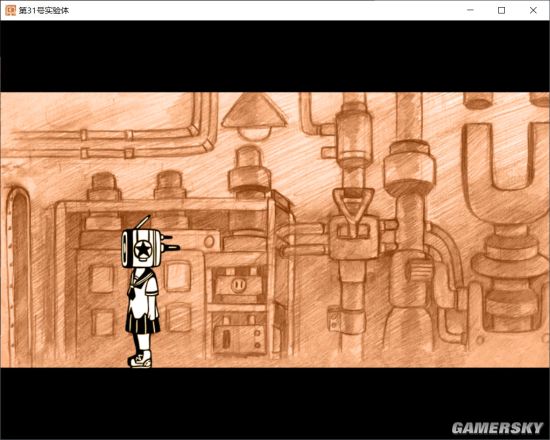Viewport: 550px width, 440px height.
Task: Click the game icon in the title bar
Action: (x=11, y=10)
